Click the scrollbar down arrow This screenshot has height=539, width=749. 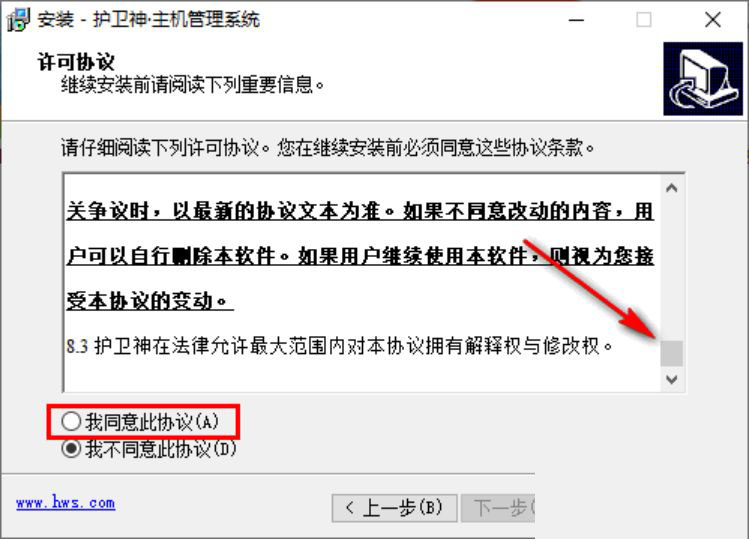click(x=672, y=379)
